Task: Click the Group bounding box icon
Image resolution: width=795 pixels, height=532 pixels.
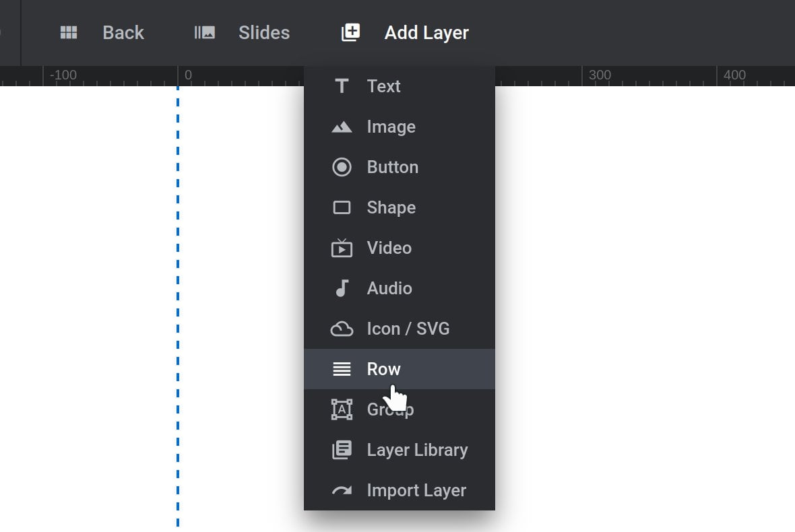Action: [342, 409]
